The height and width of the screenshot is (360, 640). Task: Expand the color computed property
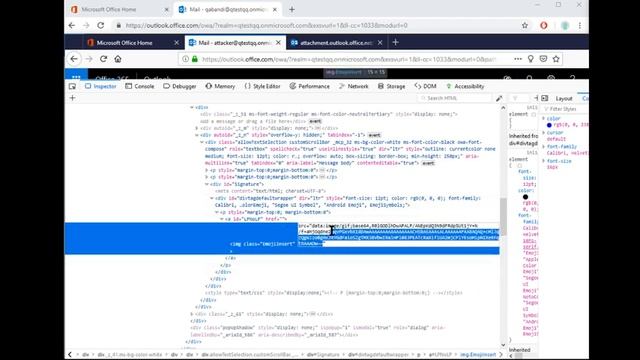tap(544, 118)
